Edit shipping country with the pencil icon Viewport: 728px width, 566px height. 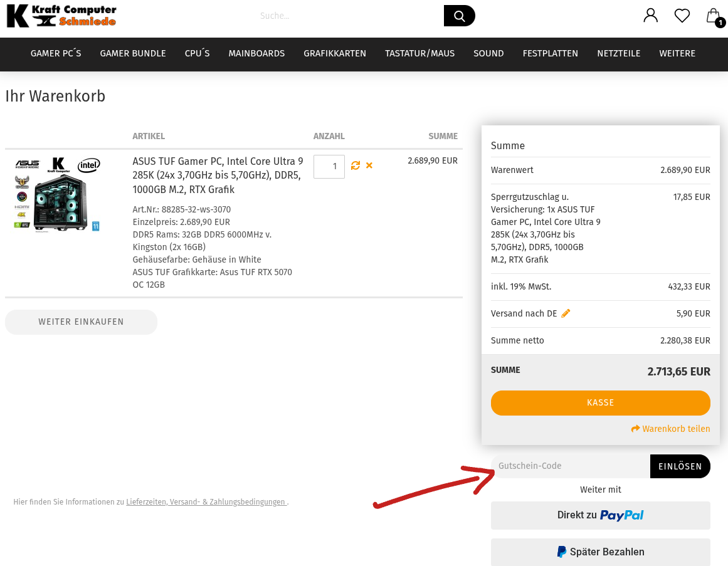[566, 313]
